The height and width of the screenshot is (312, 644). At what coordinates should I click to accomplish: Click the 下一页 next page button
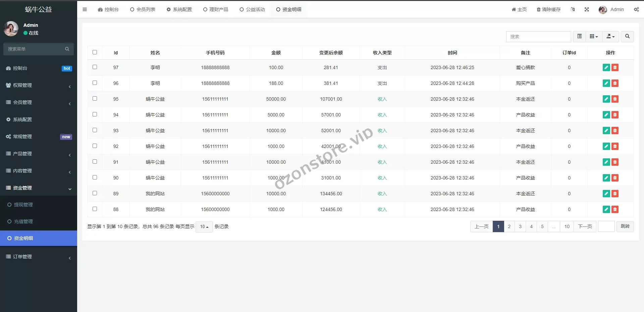point(585,226)
